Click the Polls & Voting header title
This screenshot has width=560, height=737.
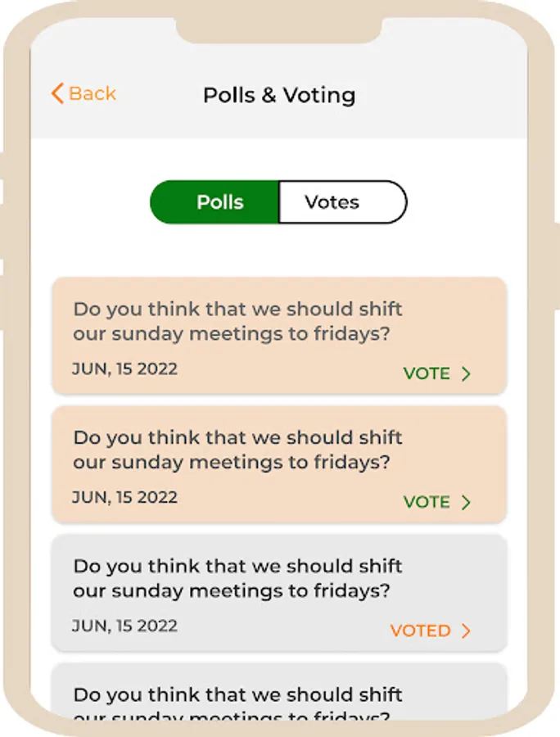(x=279, y=95)
